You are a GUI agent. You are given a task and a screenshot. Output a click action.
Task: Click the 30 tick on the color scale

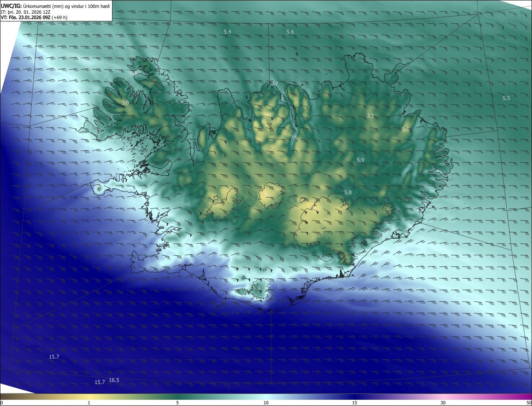coord(443,403)
